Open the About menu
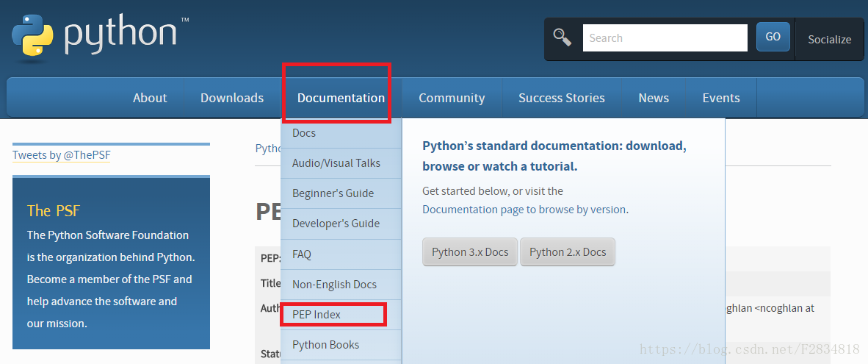This screenshot has height=364, width=868. tap(150, 98)
